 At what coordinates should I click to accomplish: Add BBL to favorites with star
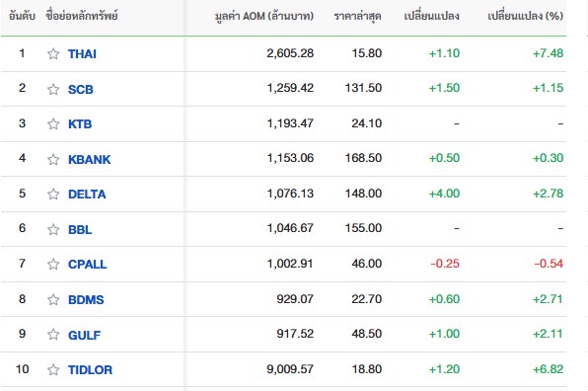coord(53,229)
